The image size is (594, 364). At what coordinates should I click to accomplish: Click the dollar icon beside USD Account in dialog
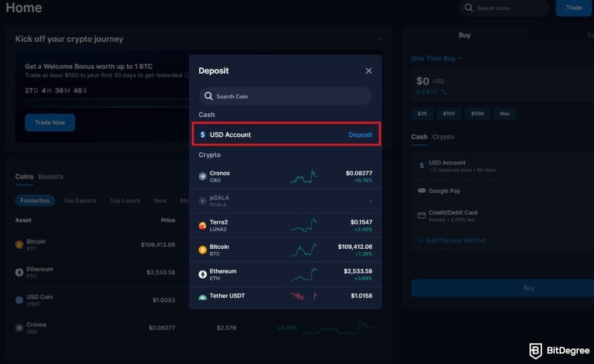pyautogui.click(x=202, y=135)
